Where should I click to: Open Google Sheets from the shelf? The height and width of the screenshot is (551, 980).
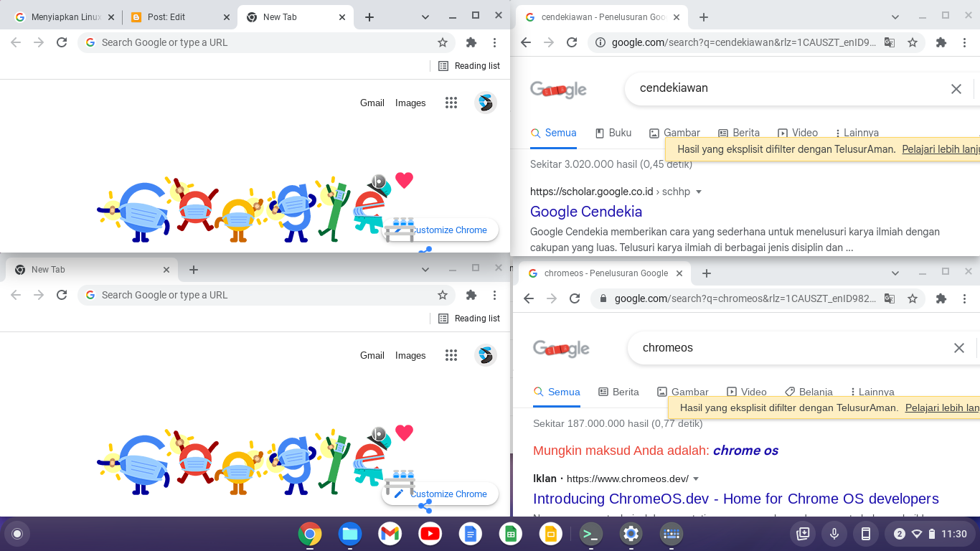(511, 534)
